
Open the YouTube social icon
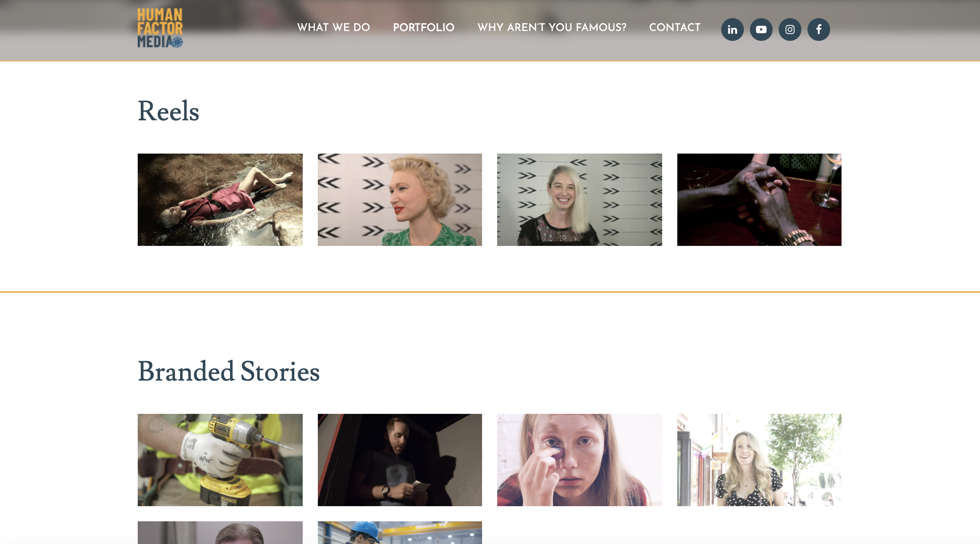tap(761, 29)
